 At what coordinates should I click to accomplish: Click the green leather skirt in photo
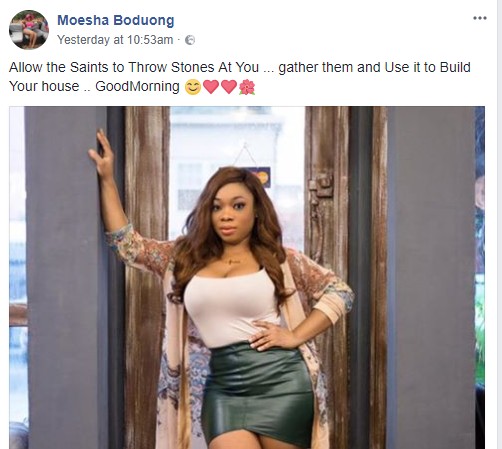258,395
